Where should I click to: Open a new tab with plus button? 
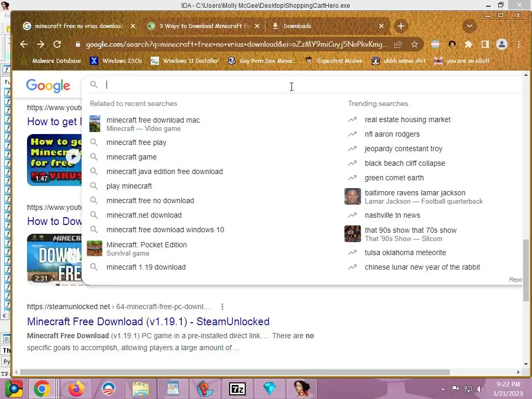click(401, 26)
